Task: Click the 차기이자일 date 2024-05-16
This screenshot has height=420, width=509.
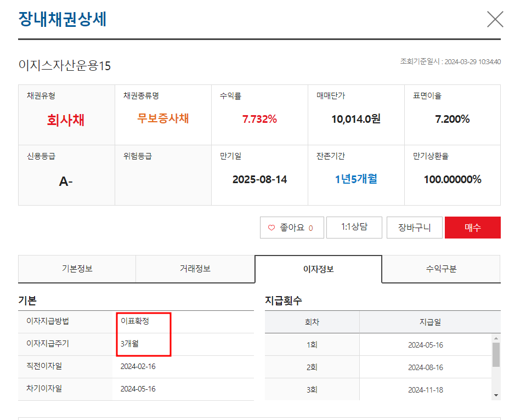Action: tap(138, 389)
